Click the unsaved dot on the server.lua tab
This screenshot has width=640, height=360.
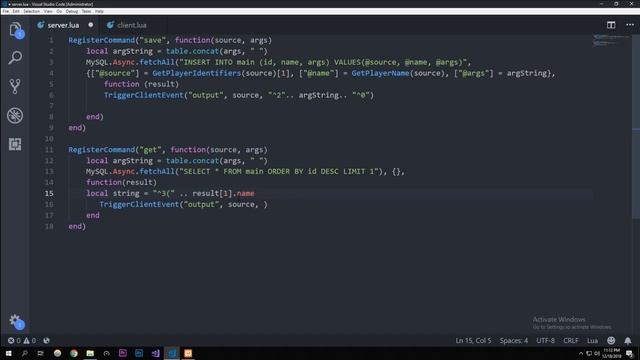(x=91, y=25)
